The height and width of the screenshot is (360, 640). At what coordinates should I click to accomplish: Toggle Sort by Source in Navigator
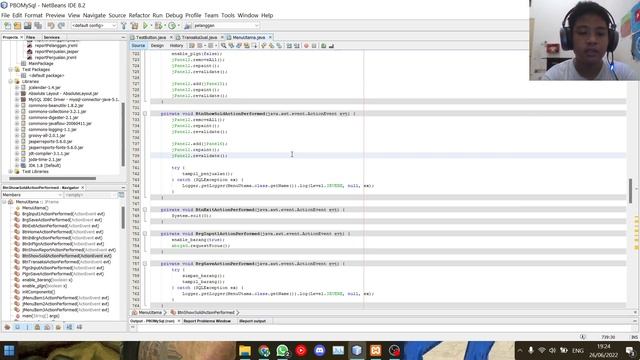click(x=79, y=327)
